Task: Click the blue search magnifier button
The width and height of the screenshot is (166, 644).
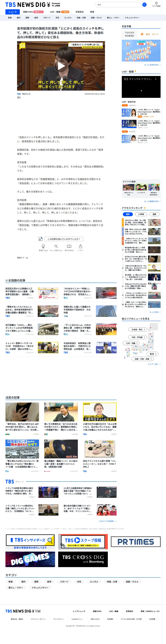Action: pos(144,5)
